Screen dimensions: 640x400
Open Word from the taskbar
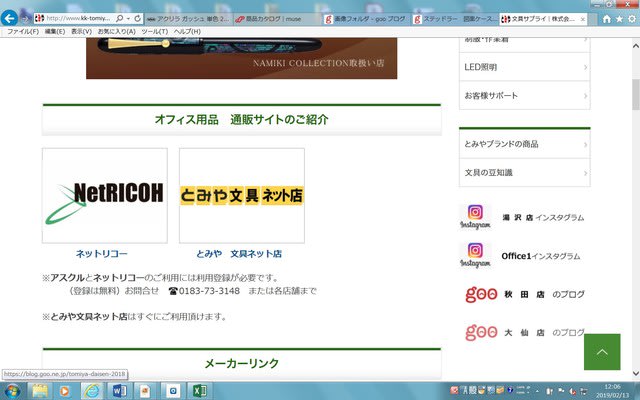[120, 391]
